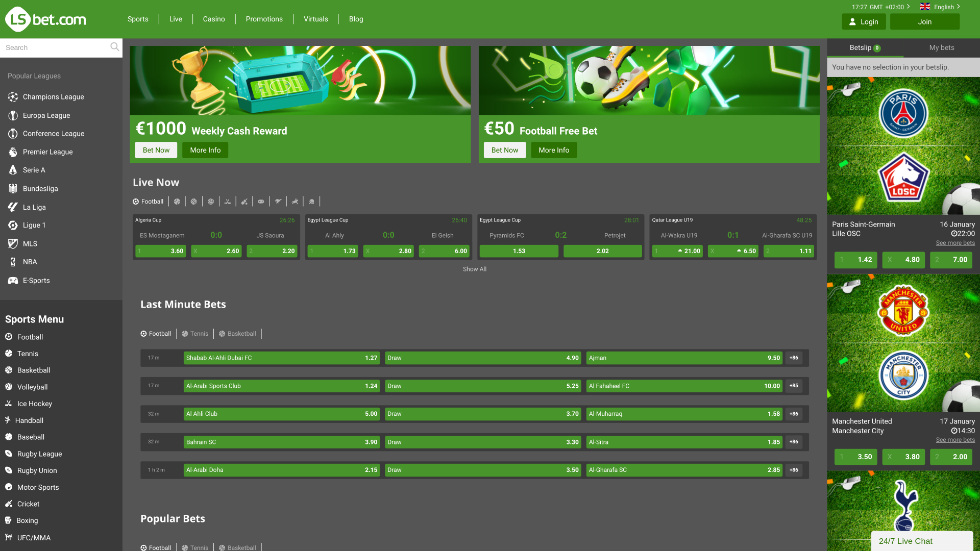Screen dimensions: 980x551
Task: Select the Basketball filter in Live Now
Action: [194, 201]
